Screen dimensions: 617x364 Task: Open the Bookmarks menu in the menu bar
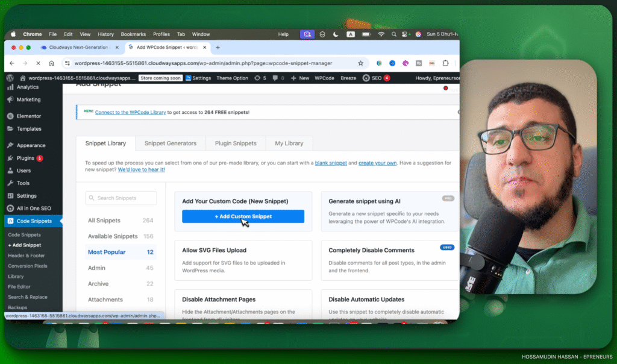[133, 34]
